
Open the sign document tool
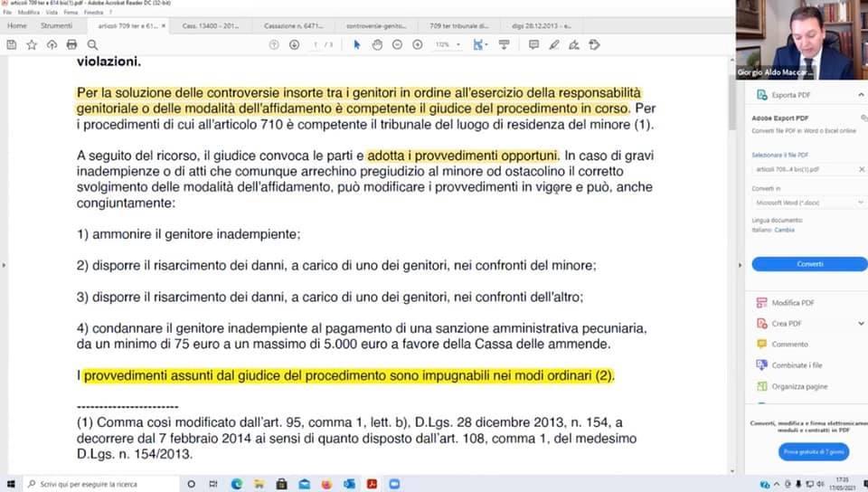pyautogui.click(x=574, y=45)
